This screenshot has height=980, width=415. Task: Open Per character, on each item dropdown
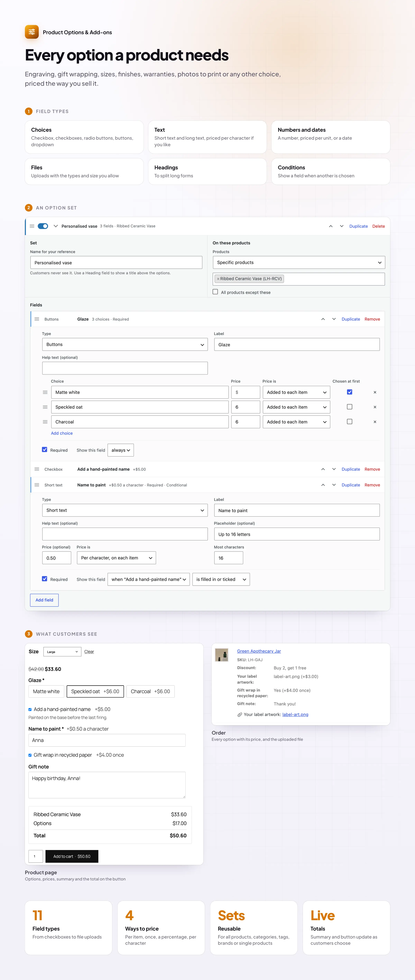pos(116,558)
